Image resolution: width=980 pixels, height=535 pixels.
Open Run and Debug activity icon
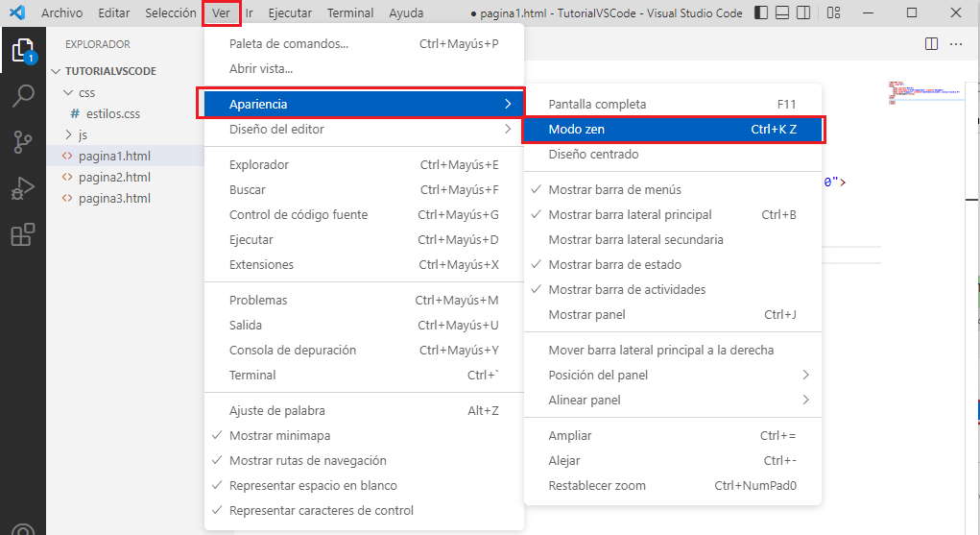[x=23, y=188]
